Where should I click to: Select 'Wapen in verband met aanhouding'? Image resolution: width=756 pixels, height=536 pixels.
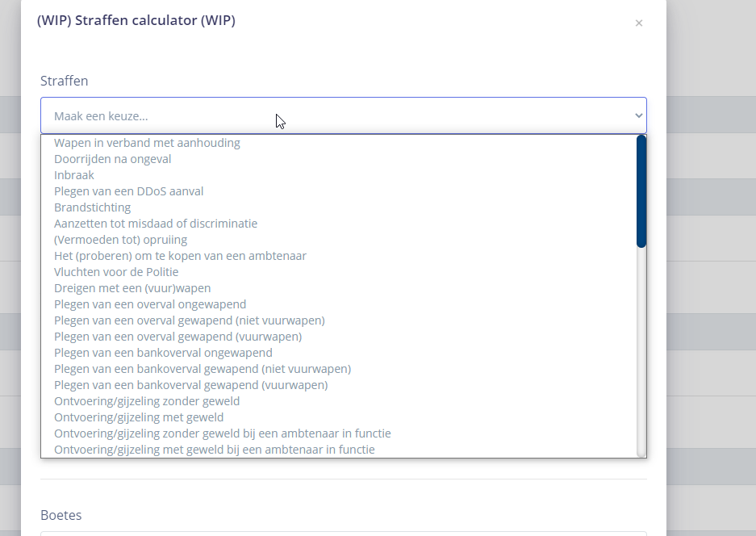coord(147,143)
